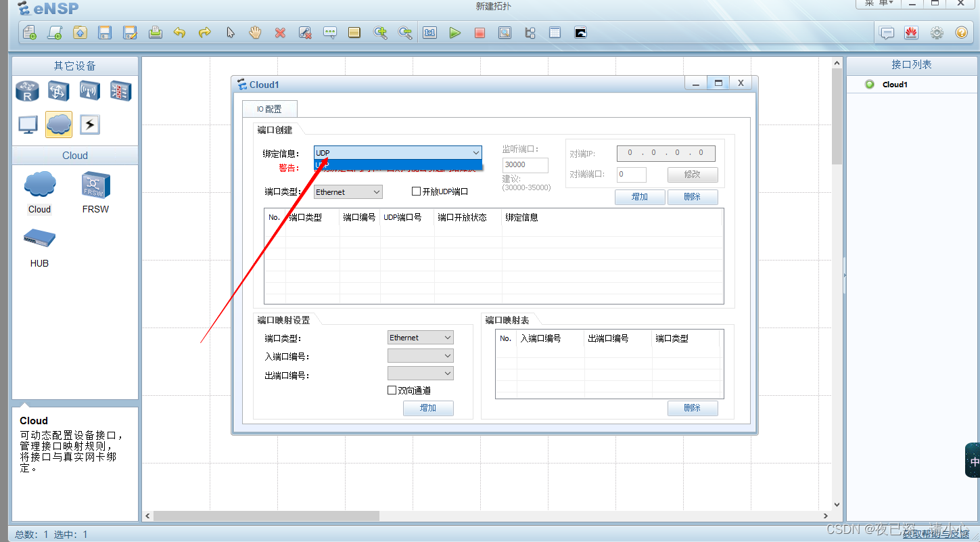Select the rectangle palette tool
Screen dimensions: 980x542
[x=354, y=32]
